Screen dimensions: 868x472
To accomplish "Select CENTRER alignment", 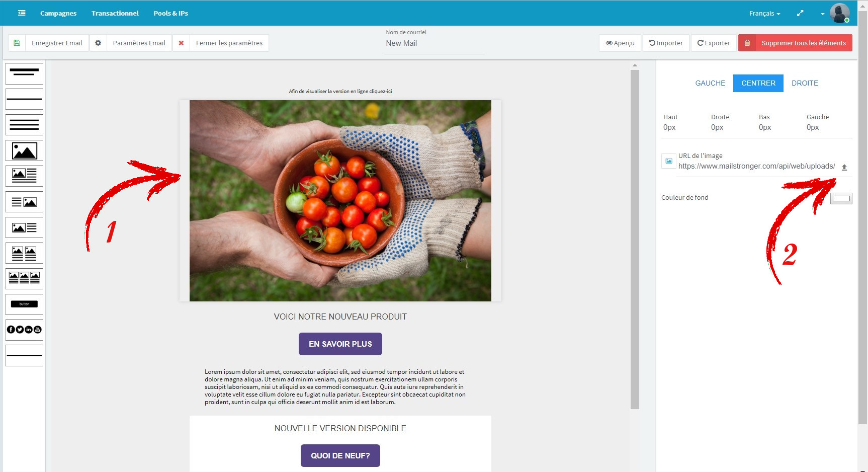I will pos(758,83).
